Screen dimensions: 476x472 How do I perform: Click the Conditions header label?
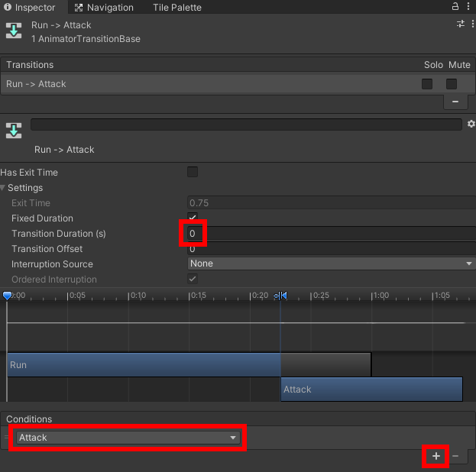(29, 419)
